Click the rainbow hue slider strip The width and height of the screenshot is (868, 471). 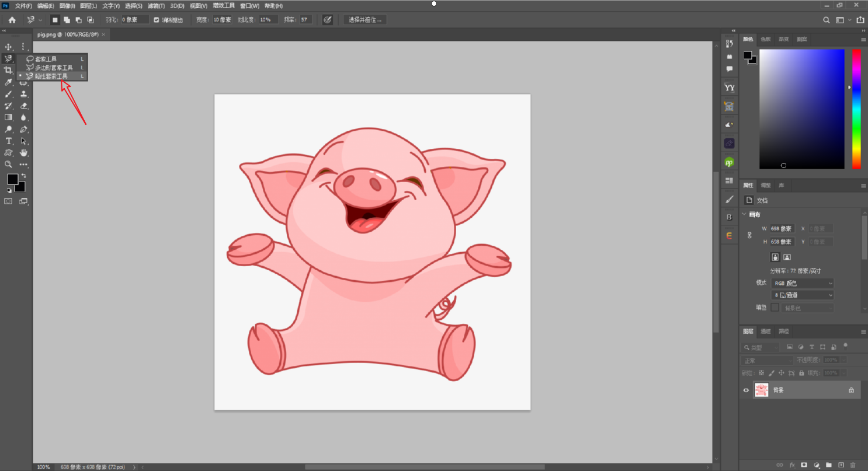(856, 109)
